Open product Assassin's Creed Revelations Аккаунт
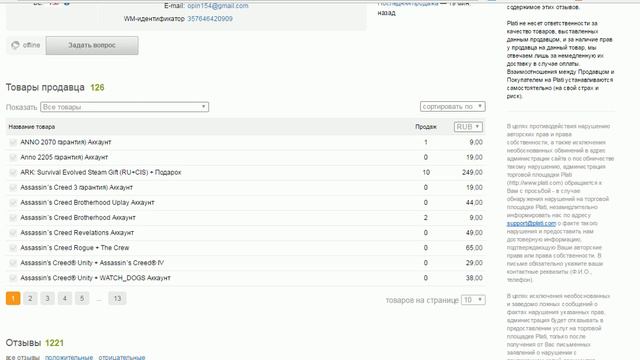Viewport: 640px width, 360px height. pos(77,233)
